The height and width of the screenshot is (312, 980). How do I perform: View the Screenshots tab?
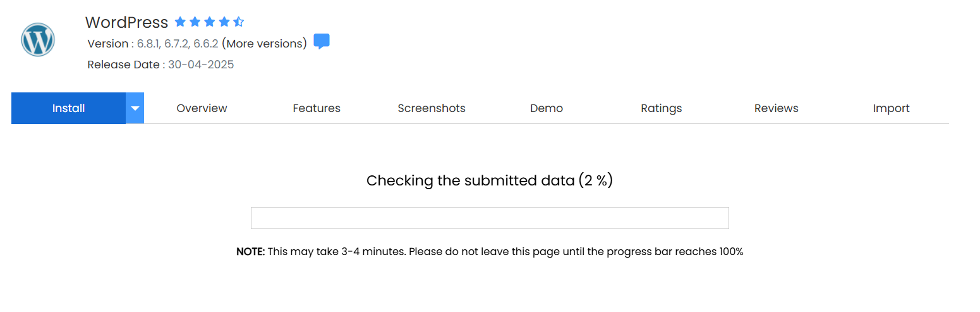click(x=432, y=108)
